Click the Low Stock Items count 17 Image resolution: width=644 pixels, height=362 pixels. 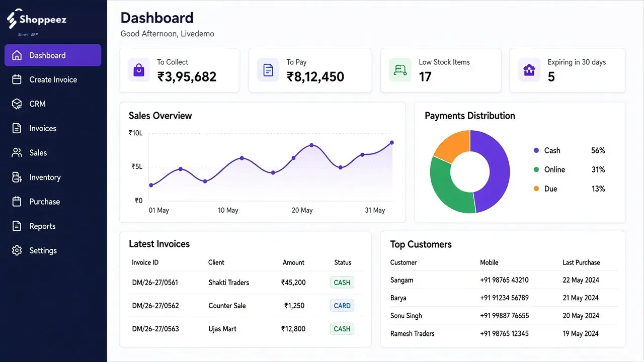[425, 77]
